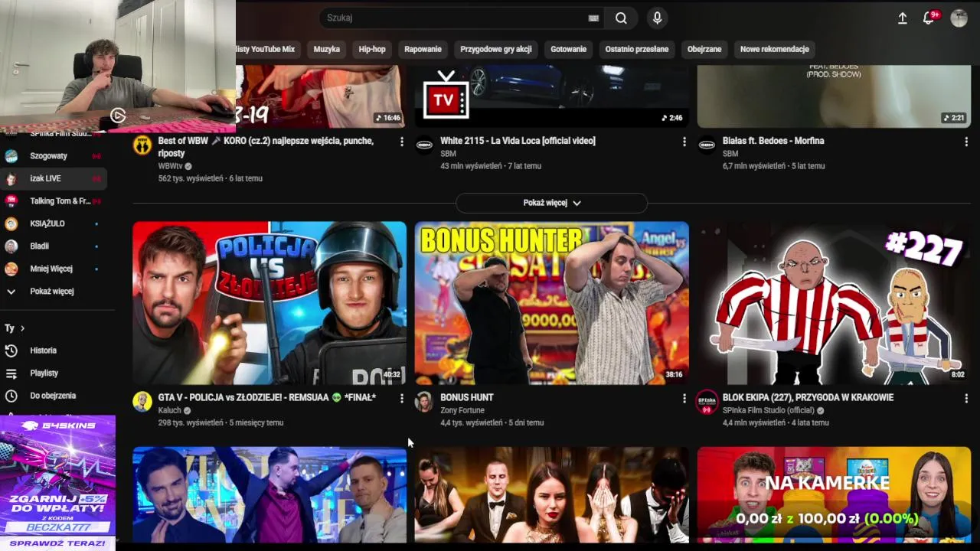Screen dimensions: 980x551
Task: Click the G4SKINS Sprawdź teraz banner
Action: click(57, 482)
